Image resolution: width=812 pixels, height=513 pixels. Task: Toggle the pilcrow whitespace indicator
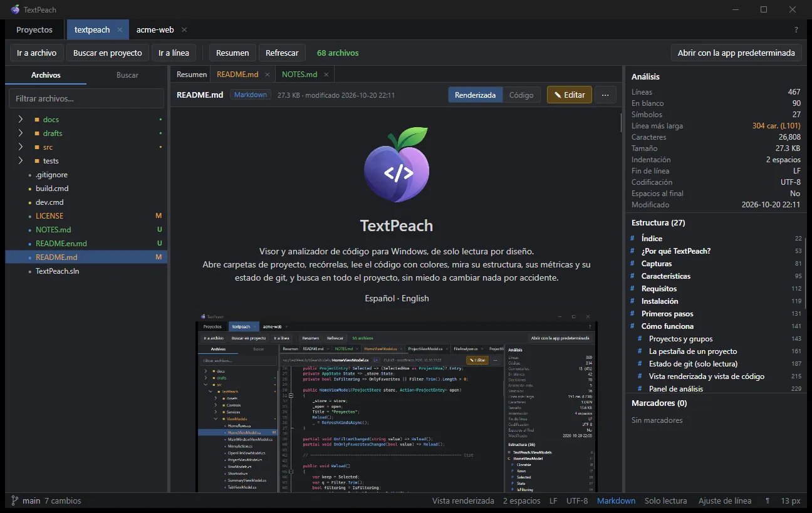pos(768,500)
